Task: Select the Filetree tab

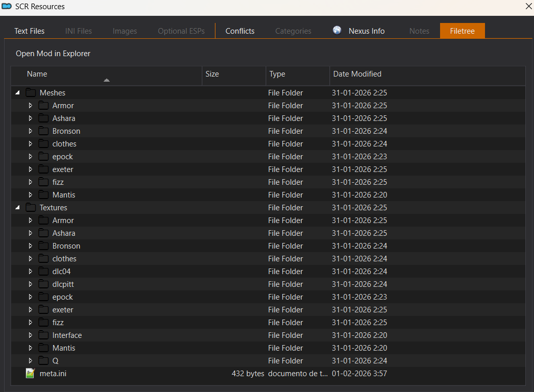Action: click(x=462, y=31)
